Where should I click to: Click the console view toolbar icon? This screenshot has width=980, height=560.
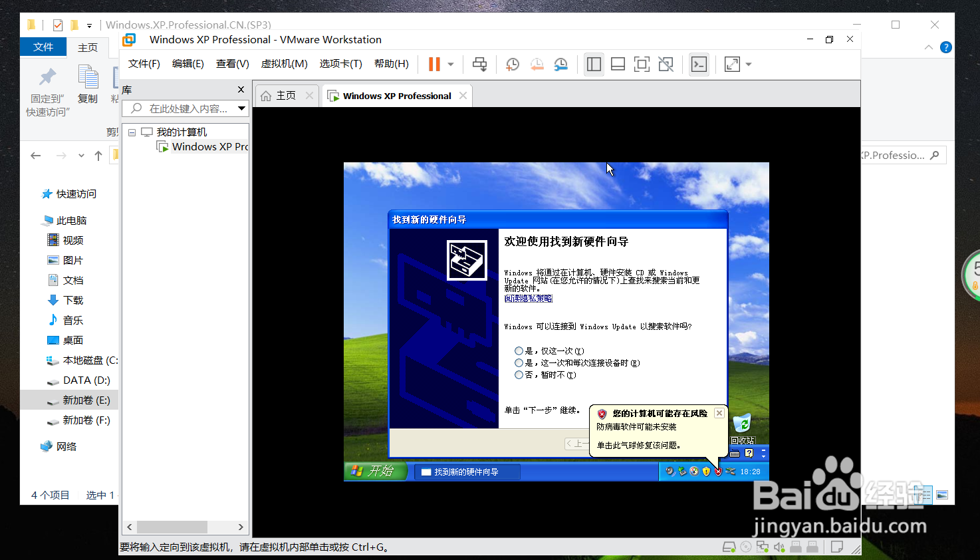click(x=699, y=65)
